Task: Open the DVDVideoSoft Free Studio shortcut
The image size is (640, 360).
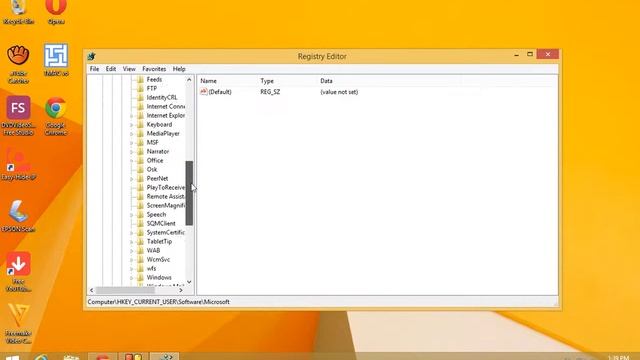Action: (x=18, y=116)
